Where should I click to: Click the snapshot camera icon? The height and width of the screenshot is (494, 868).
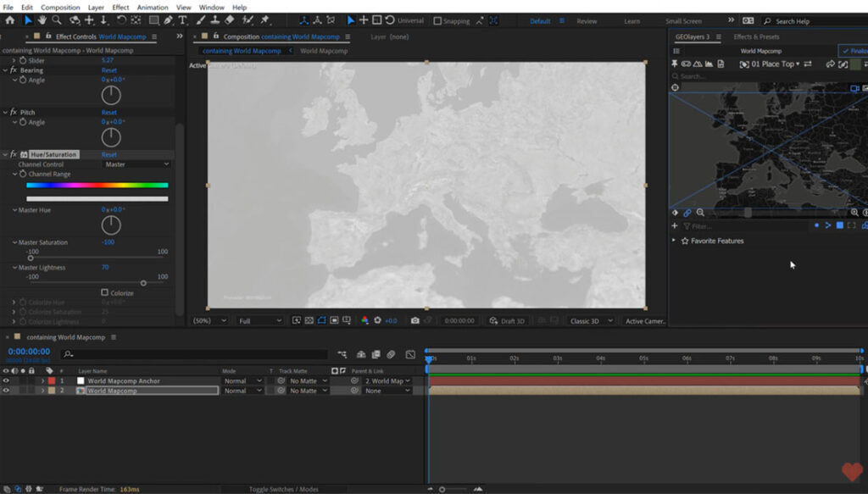(415, 321)
